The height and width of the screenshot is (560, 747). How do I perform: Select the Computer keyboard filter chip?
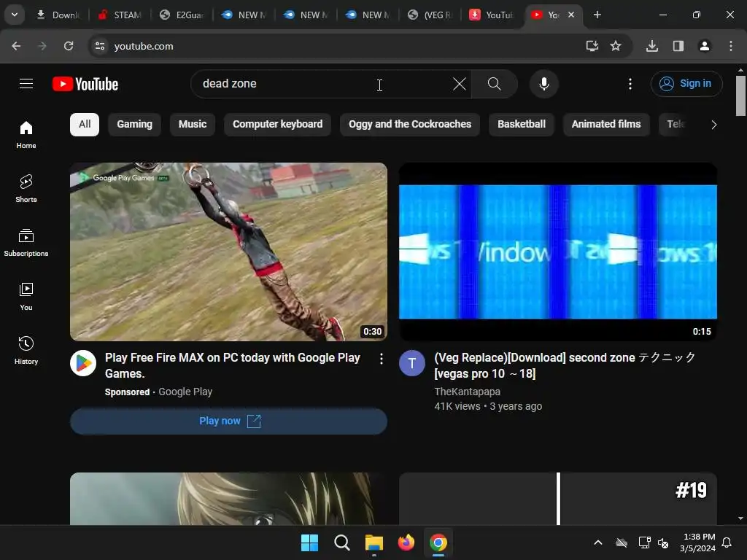pos(277,125)
